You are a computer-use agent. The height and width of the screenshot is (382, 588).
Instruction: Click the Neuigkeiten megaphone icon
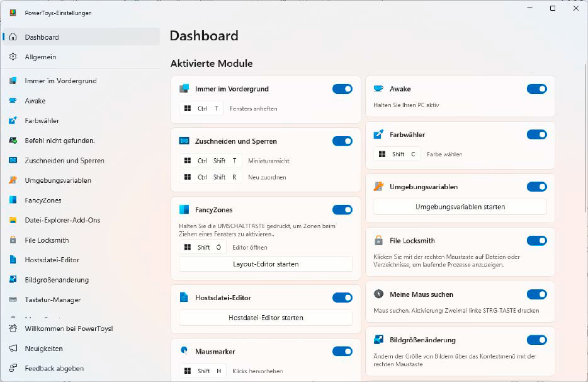coord(13,348)
